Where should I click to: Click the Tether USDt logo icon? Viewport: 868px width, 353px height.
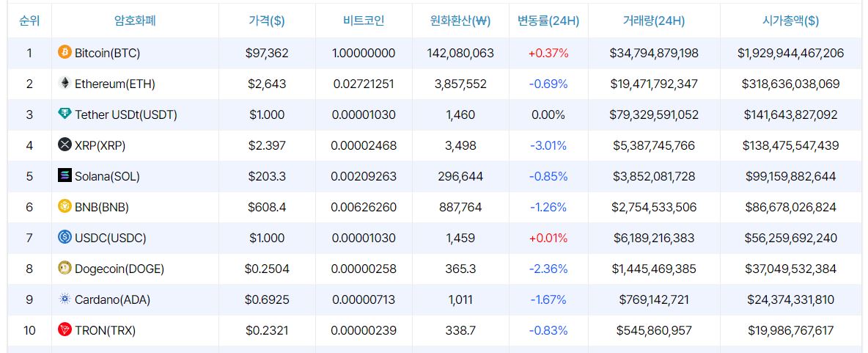pyautogui.click(x=65, y=114)
